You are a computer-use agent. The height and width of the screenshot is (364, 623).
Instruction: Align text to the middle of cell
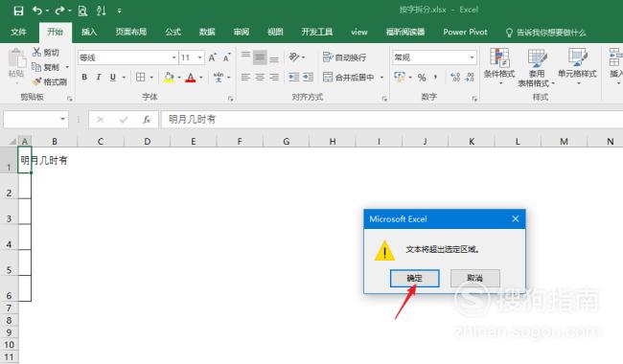(260, 57)
